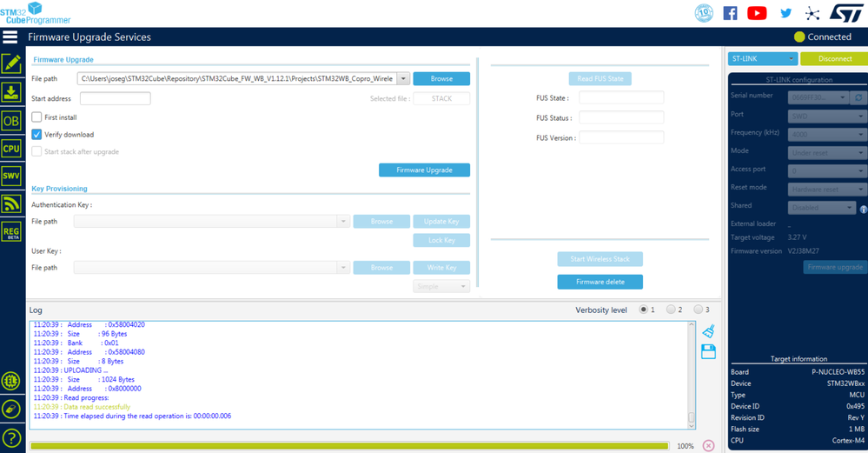Click the ST logo
This screenshot has width=868, height=453.
pyautogui.click(x=846, y=13)
